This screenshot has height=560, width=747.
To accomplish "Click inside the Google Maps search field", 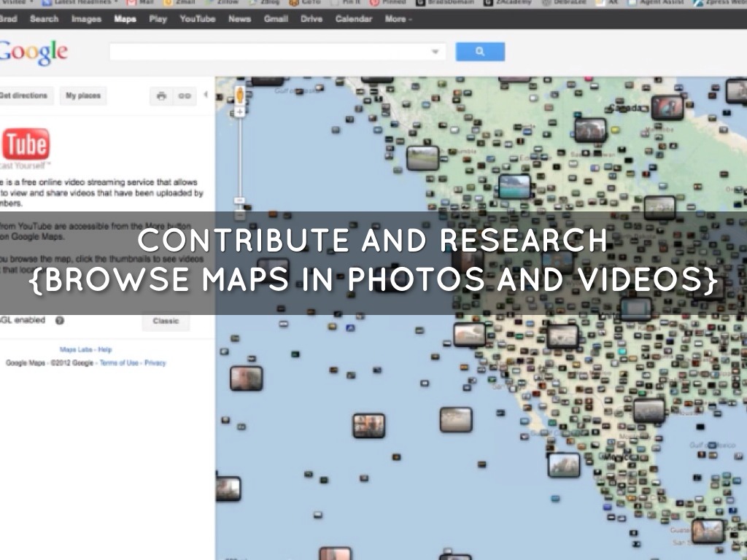I will (270, 52).
